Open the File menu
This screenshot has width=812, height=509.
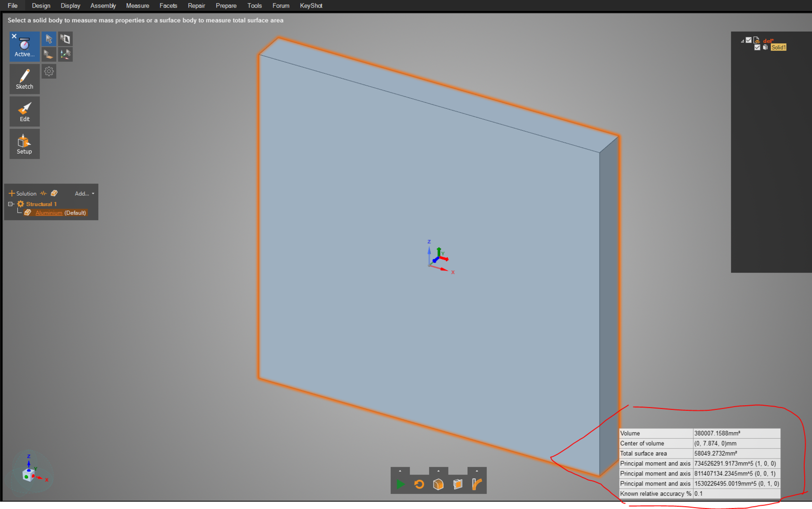coord(13,6)
